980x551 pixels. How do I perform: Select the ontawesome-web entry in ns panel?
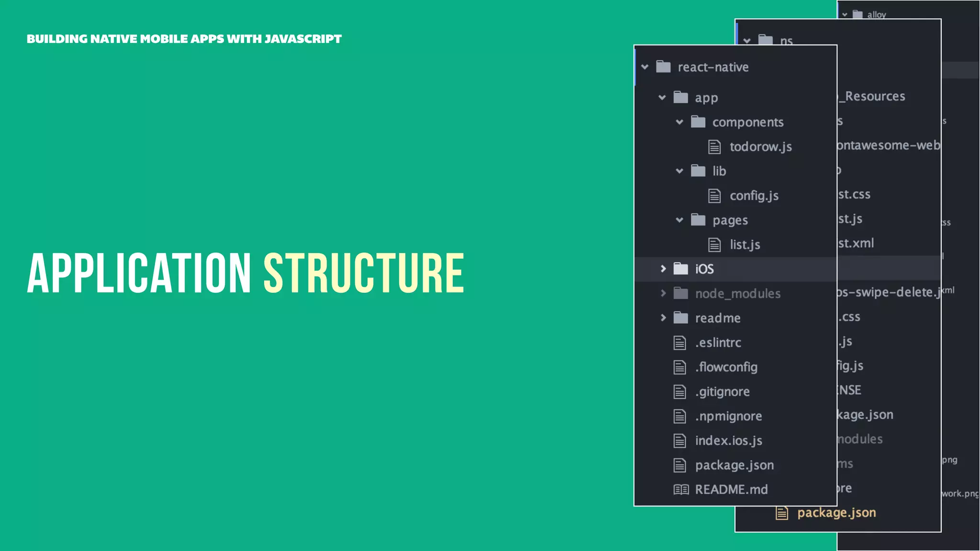tap(889, 145)
